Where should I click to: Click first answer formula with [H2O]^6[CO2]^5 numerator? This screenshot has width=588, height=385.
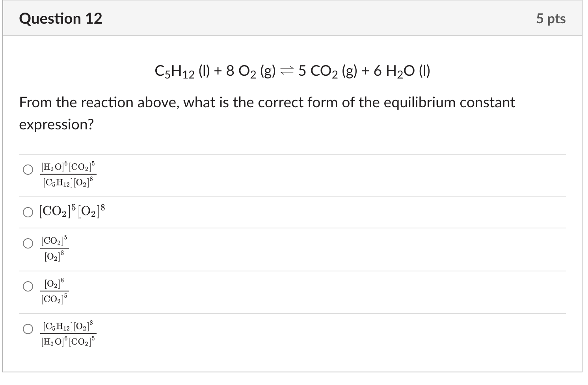(68, 174)
